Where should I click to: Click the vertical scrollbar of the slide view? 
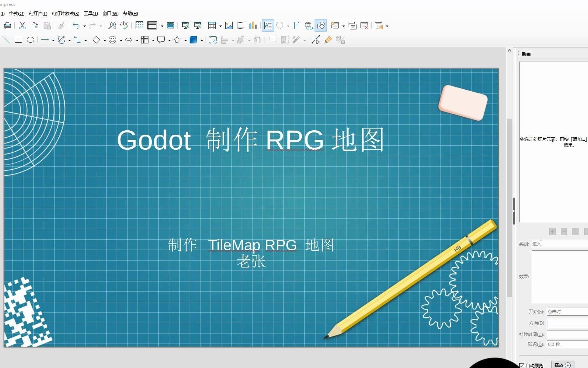click(509, 208)
